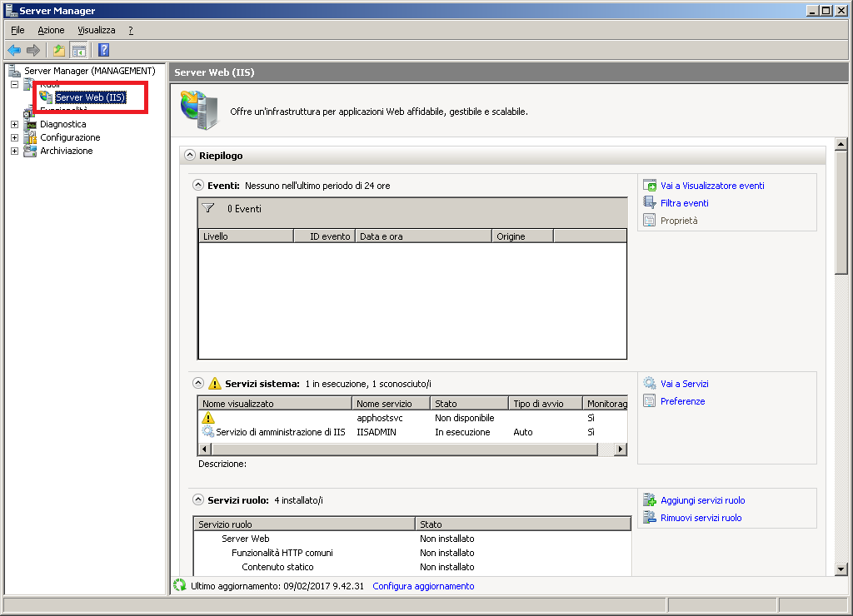This screenshot has width=853, height=616.
Task: Click the Proprietà icon
Action: point(650,221)
